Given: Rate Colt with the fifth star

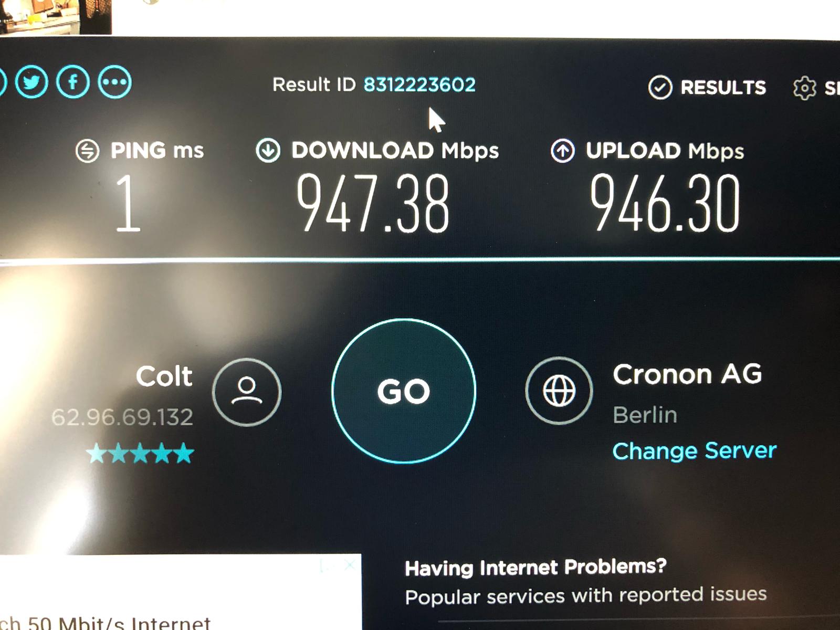Looking at the screenshot, I should pos(184,453).
